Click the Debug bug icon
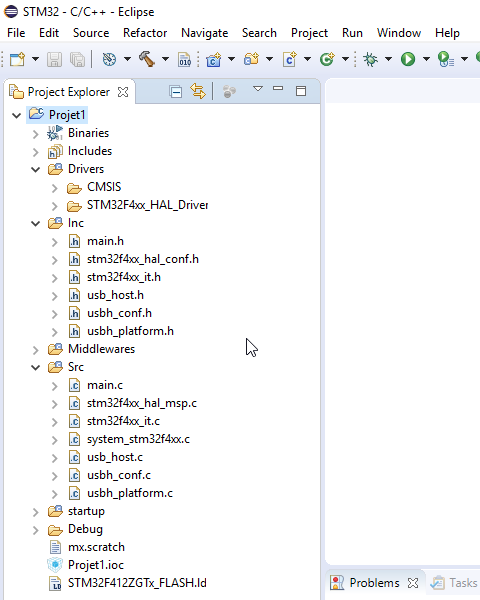The image size is (480, 600). [370, 59]
